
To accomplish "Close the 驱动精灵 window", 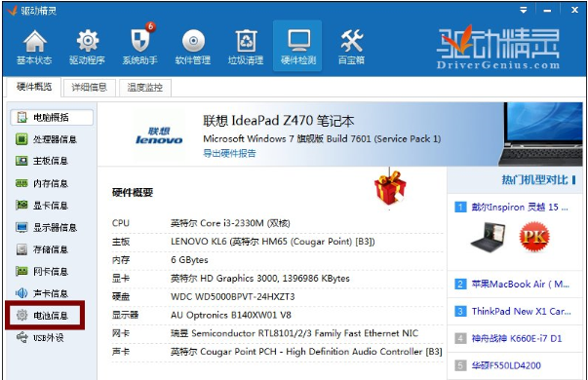I will pyautogui.click(x=574, y=10).
